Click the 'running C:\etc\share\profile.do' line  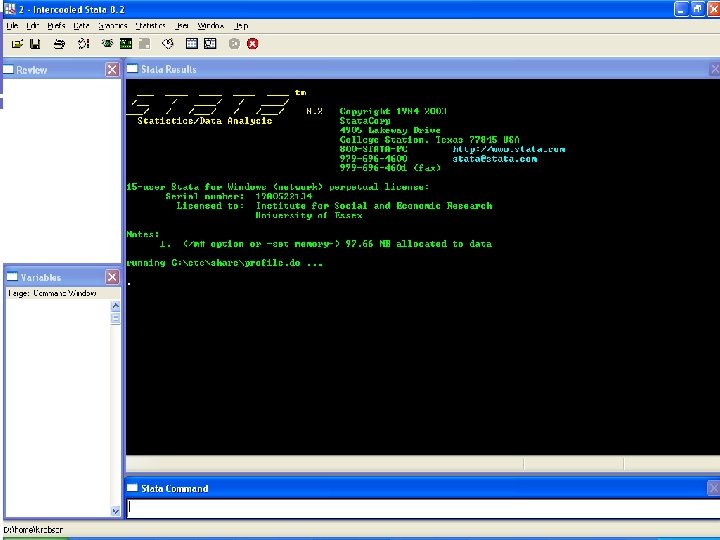(x=224, y=263)
